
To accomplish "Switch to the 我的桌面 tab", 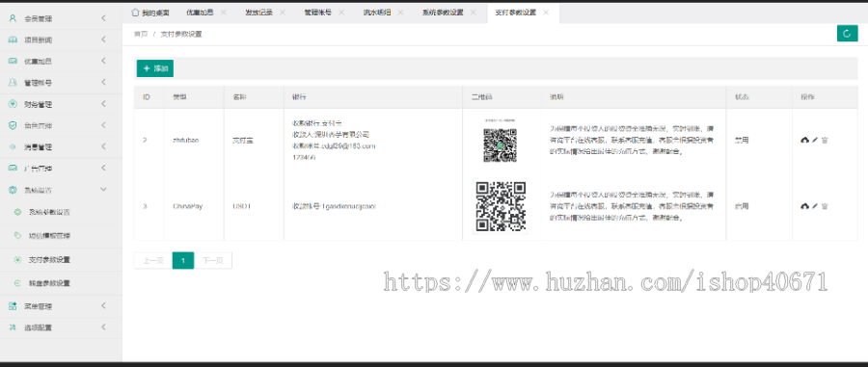I will 150,13.
